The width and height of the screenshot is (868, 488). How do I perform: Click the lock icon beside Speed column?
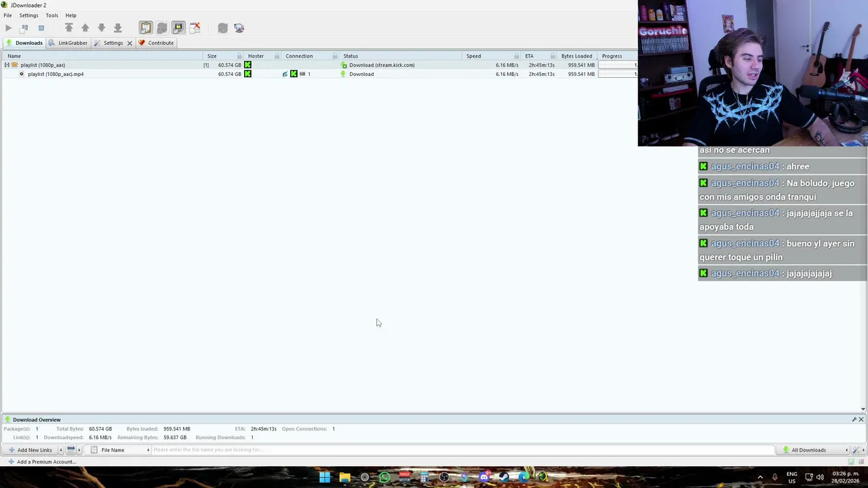517,56
